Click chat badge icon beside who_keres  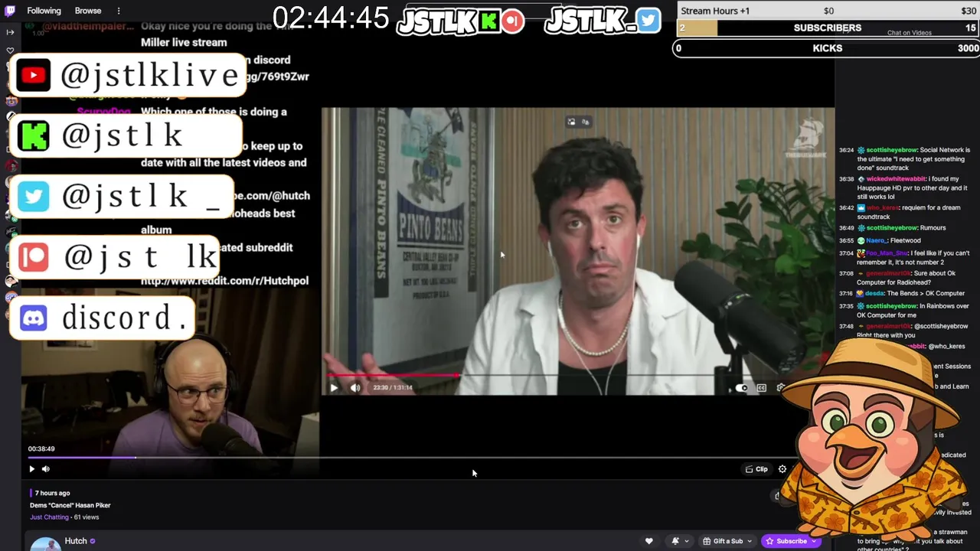861,208
